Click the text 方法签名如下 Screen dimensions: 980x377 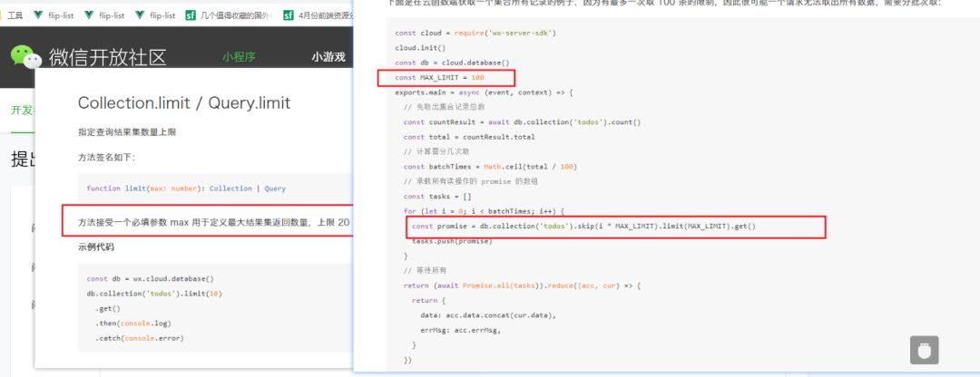[x=106, y=157]
